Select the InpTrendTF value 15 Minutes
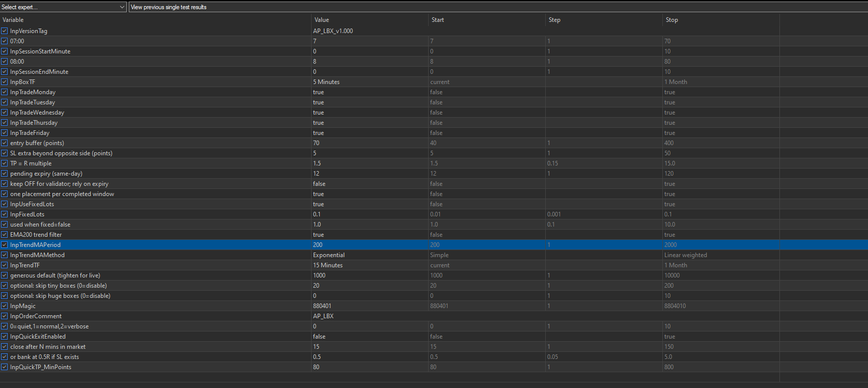The width and height of the screenshot is (868, 388). click(328, 265)
